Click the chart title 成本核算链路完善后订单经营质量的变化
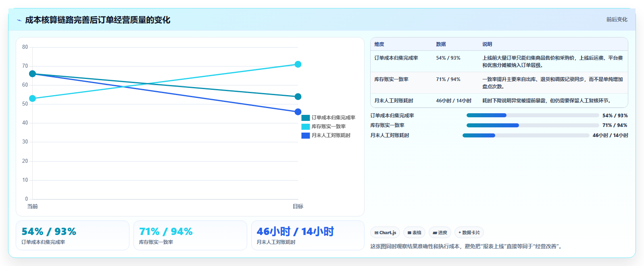This screenshot has height=266, width=644. [x=98, y=20]
